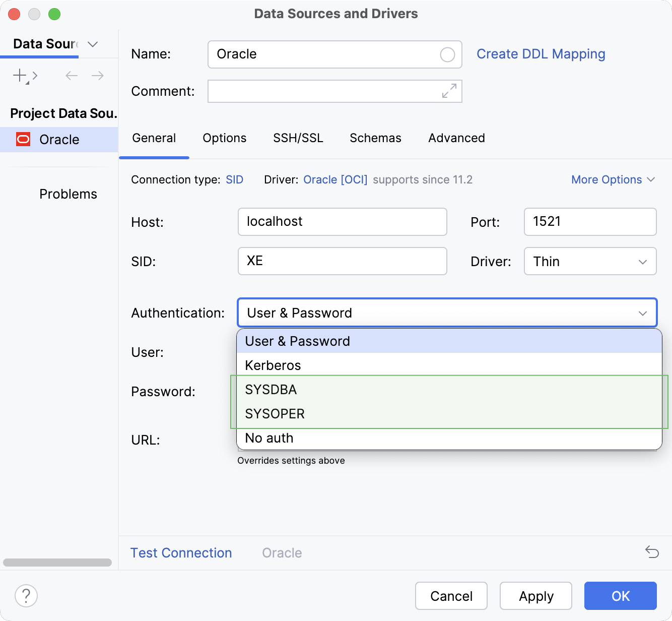Go back with the left arrow icon

(x=72, y=76)
